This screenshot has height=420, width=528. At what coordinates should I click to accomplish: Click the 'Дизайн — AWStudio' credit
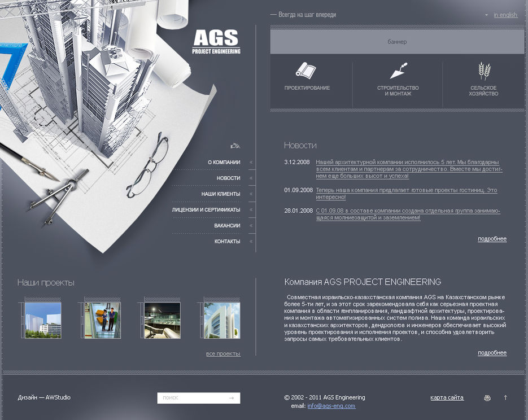[44, 397]
